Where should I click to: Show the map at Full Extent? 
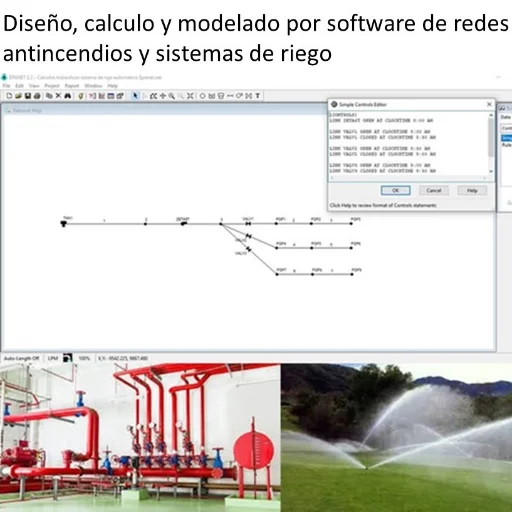click(190, 96)
